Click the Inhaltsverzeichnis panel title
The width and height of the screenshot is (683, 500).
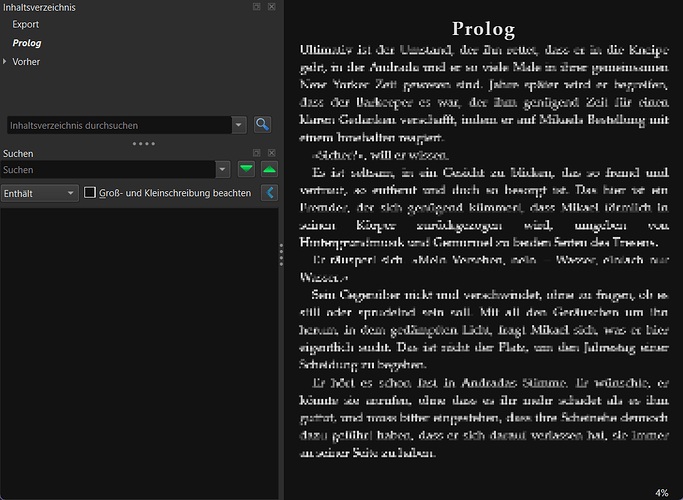[x=39, y=7]
